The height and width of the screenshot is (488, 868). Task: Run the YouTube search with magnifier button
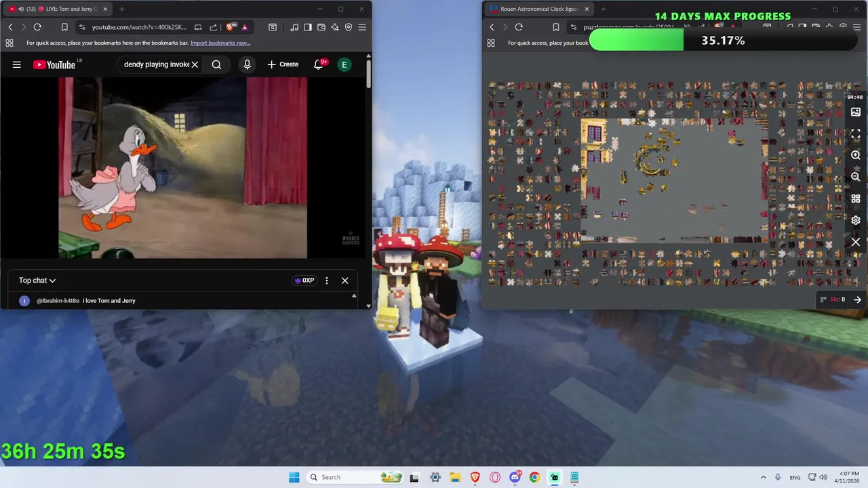tap(216, 64)
